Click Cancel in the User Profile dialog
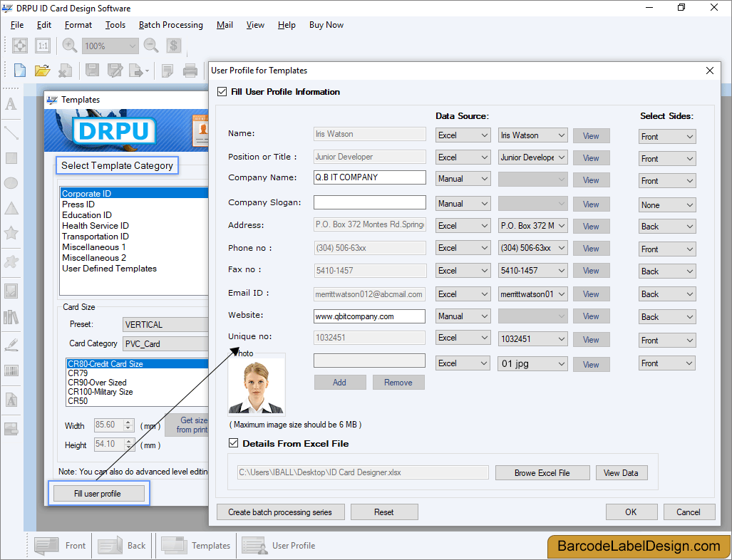The image size is (732, 560). click(689, 512)
